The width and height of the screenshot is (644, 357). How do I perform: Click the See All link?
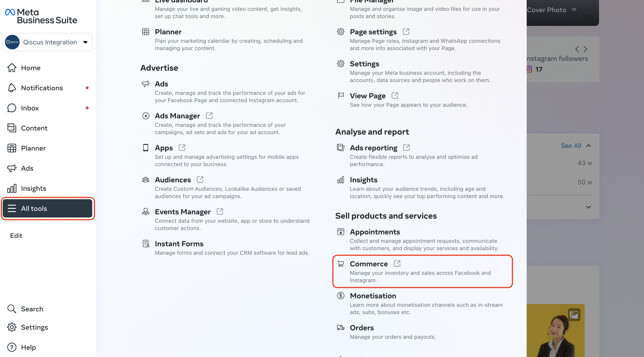pyautogui.click(x=571, y=146)
